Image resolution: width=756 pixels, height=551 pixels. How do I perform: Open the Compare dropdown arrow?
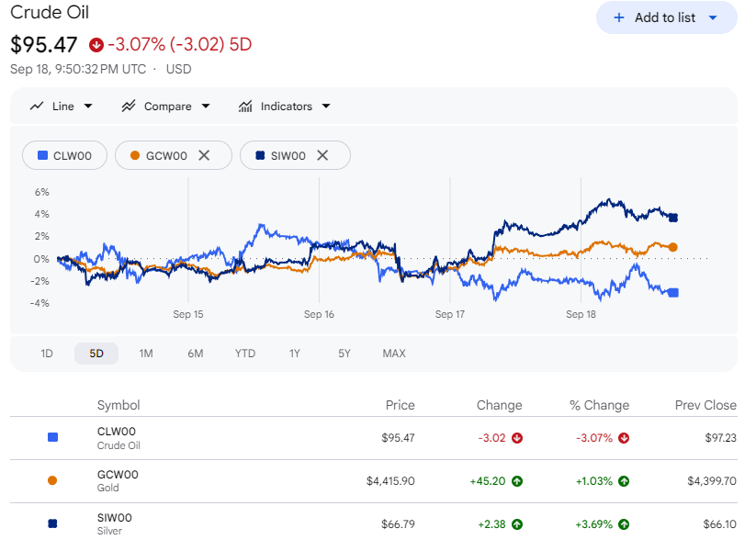tap(206, 106)
